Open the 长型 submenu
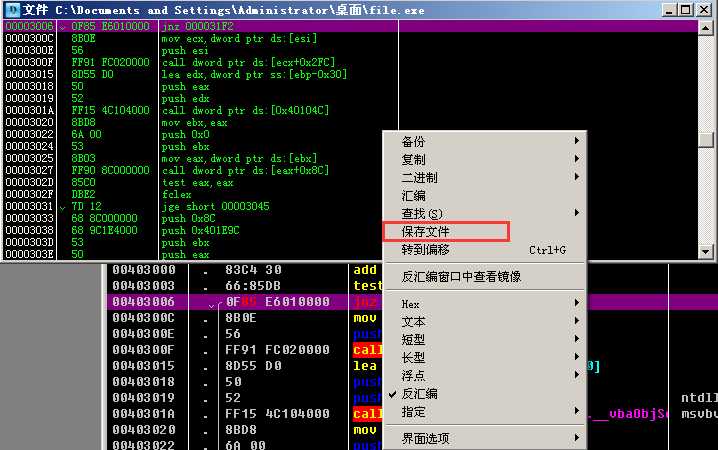This screenshot has height=450, width=718. (484, 358)
